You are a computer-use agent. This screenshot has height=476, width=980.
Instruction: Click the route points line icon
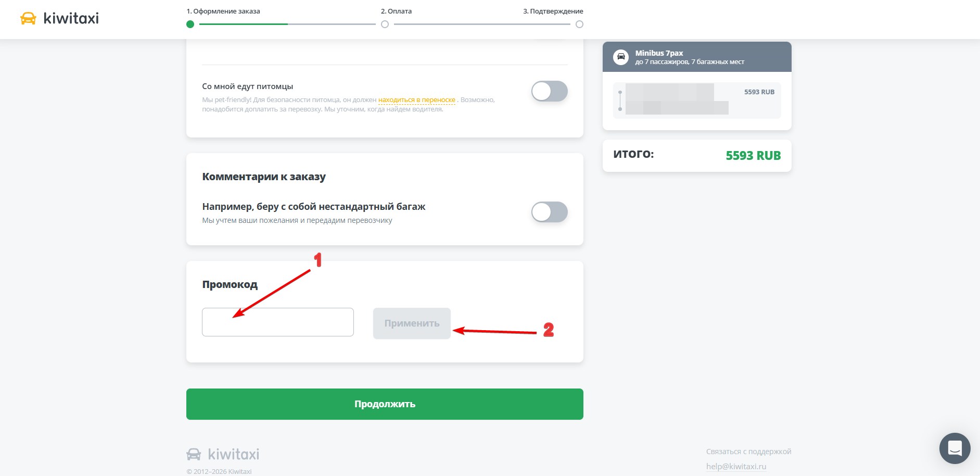coord(620,101)
